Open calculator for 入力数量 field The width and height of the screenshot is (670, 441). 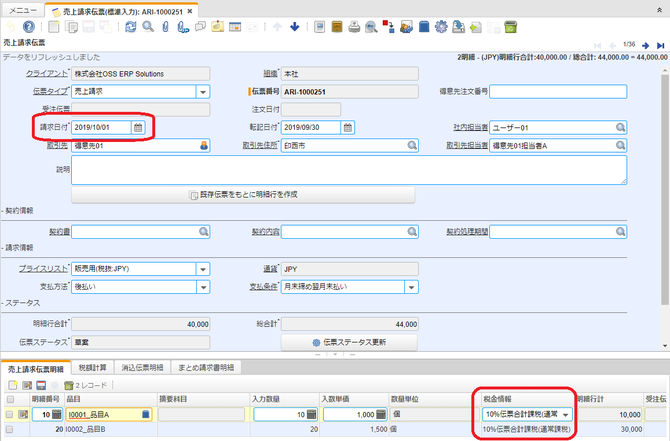click(311, 414)
